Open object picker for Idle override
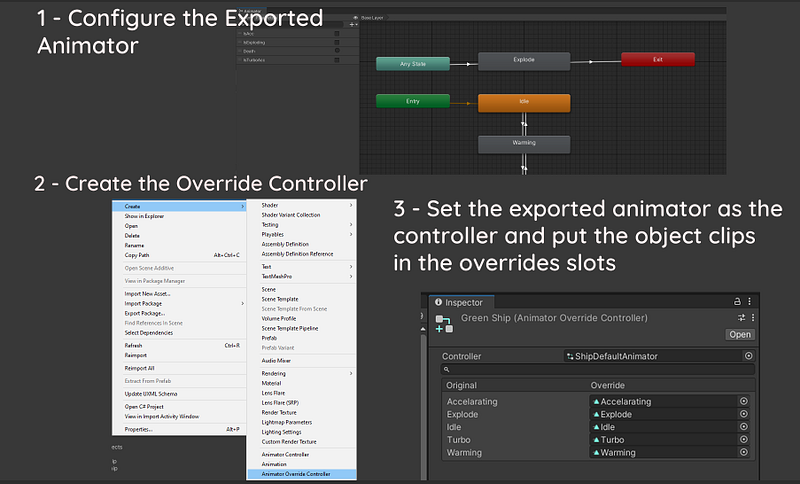 (744, 426)
